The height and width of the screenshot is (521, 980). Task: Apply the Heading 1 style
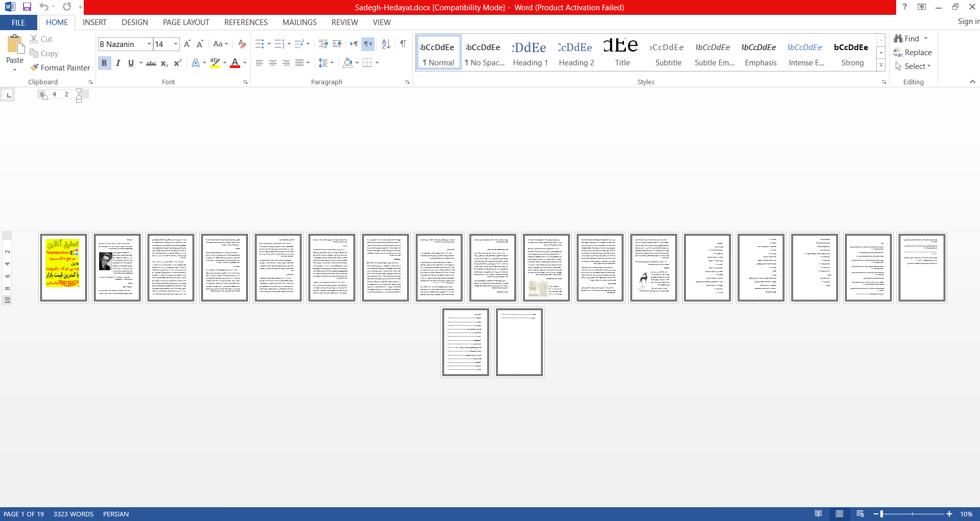(530, 53)
